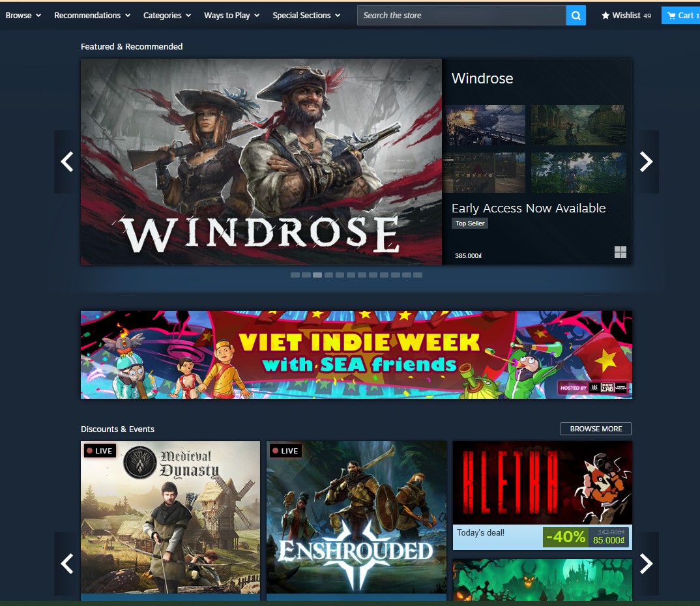The image size is (700, 606).
Task: Select the sixth carousel page dot
Action: (x=351, y=275)
